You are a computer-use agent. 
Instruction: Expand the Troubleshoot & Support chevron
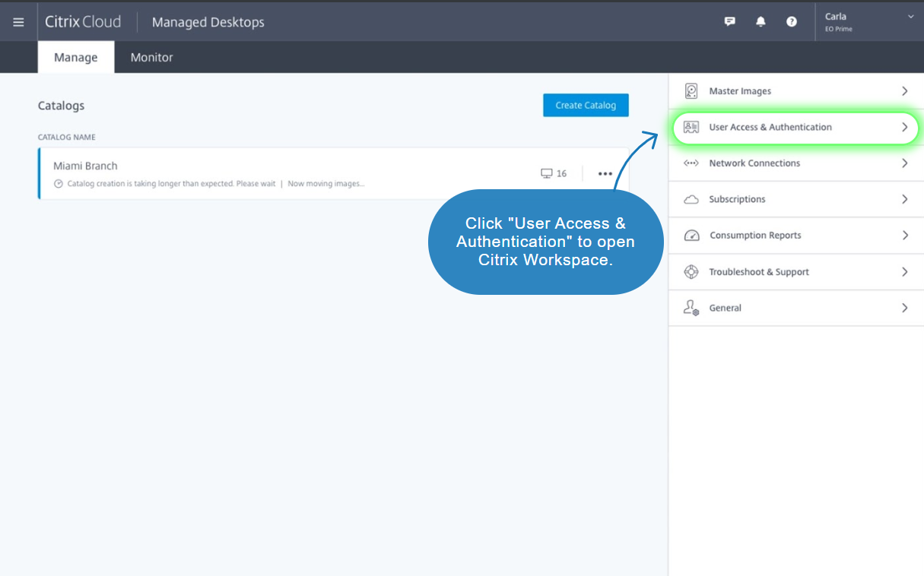point(905,272)
